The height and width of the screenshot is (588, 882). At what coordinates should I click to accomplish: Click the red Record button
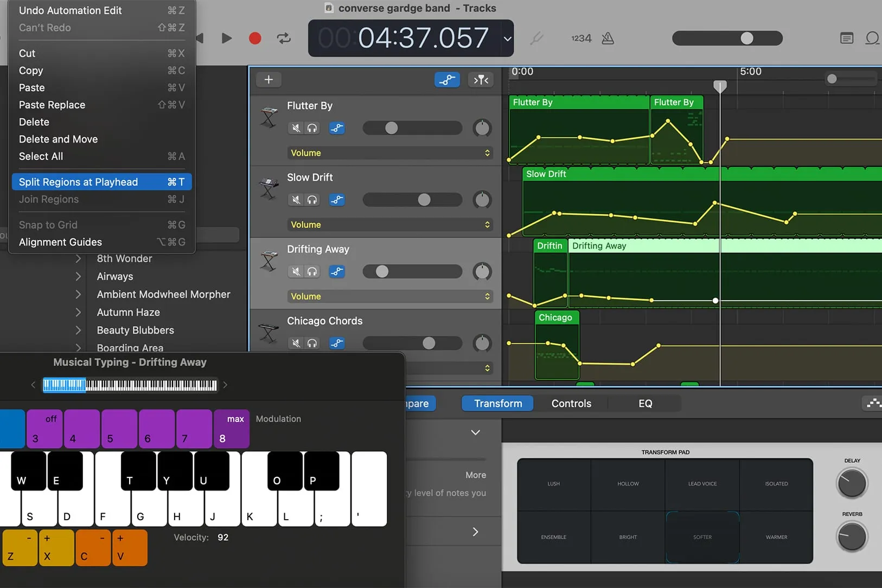[x=255, y=38]
